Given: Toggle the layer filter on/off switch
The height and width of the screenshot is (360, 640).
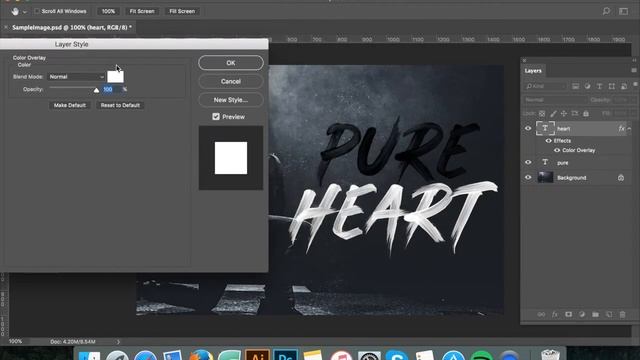Looking at the screenshot, I should pyautogui.click(x=636, y=84).
